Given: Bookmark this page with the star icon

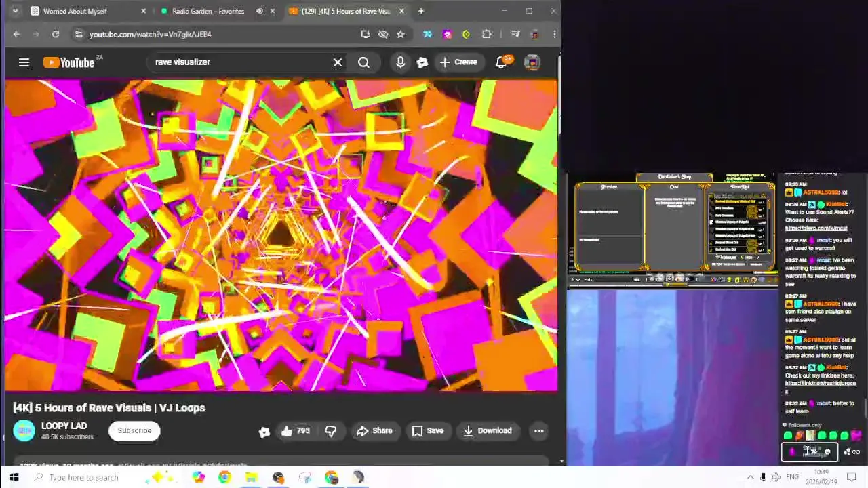Looking at the screenshot, I should [401, 34].
